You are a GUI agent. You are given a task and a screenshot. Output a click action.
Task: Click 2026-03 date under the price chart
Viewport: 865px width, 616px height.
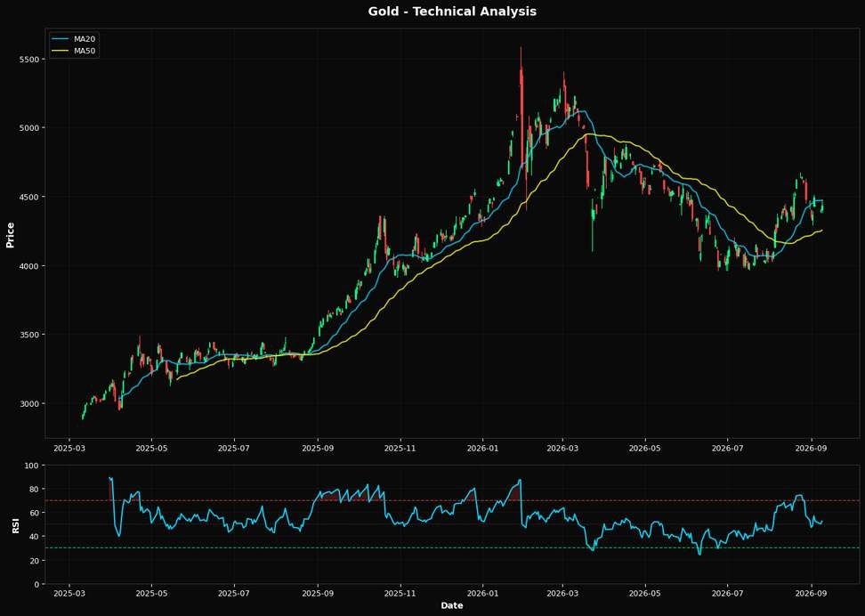click(562, 450)
